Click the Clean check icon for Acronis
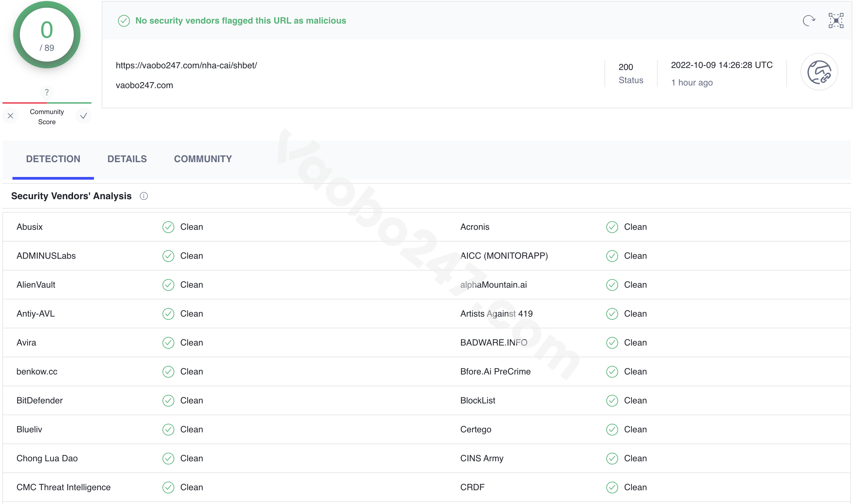854x504 pixels. click(612, 227)
